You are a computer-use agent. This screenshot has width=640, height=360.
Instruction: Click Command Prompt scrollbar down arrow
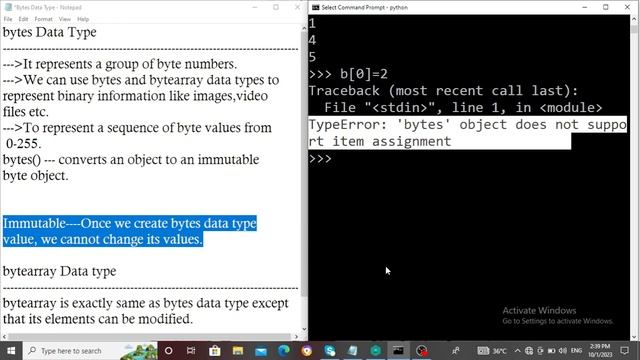click(634, 337)
